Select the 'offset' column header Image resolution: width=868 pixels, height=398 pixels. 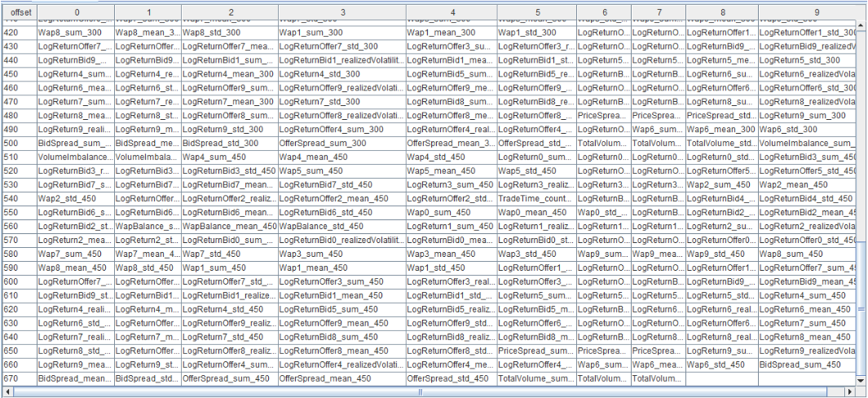click(18, 12)
